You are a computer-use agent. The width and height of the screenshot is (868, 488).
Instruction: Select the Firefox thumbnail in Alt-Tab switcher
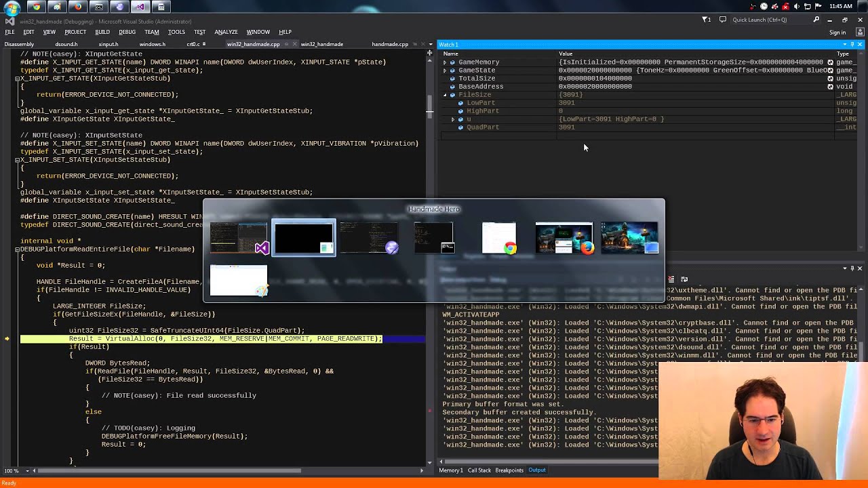(564, 238)
